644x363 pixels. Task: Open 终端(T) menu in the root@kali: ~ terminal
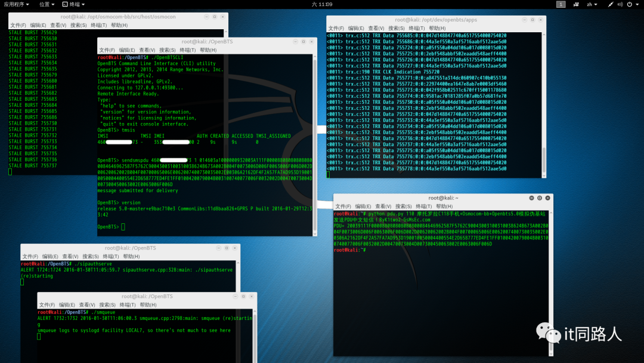(x=424, y=207)
